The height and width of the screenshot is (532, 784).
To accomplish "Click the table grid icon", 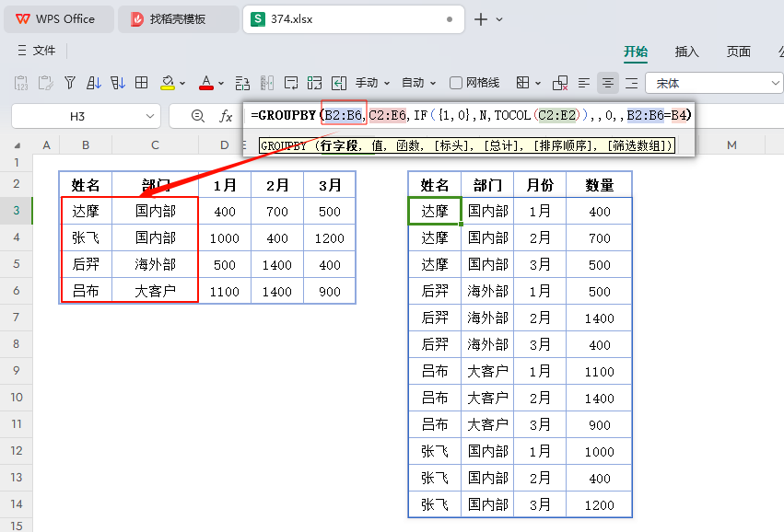I will 142,83.
